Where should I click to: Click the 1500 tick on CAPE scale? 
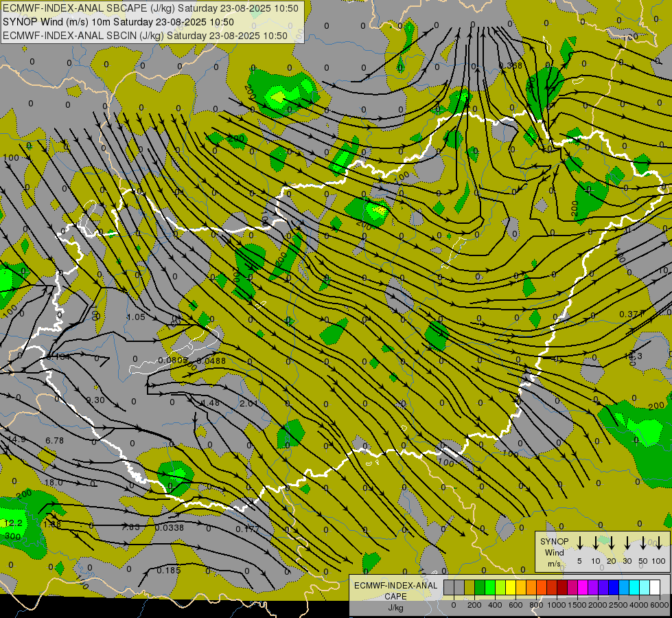point(577,605)
